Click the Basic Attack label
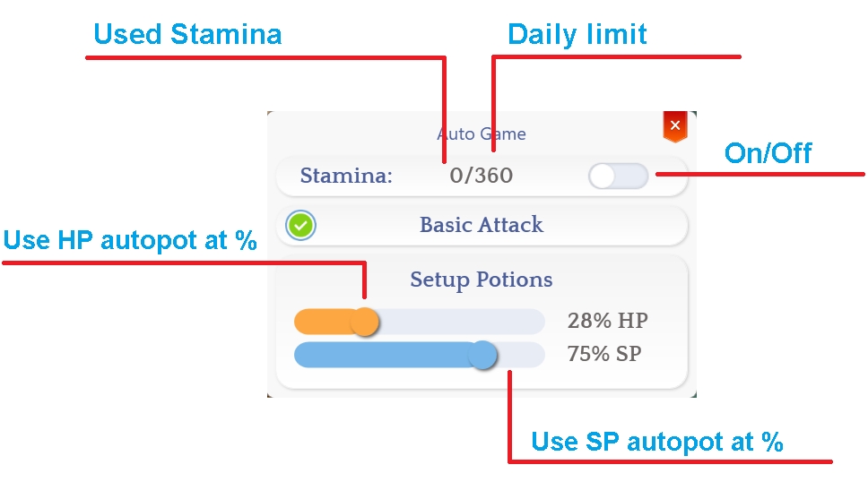 click(482, 225)
